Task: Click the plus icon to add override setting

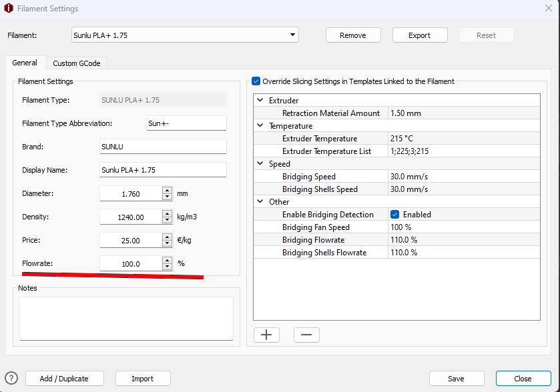Action: (266, 335)
